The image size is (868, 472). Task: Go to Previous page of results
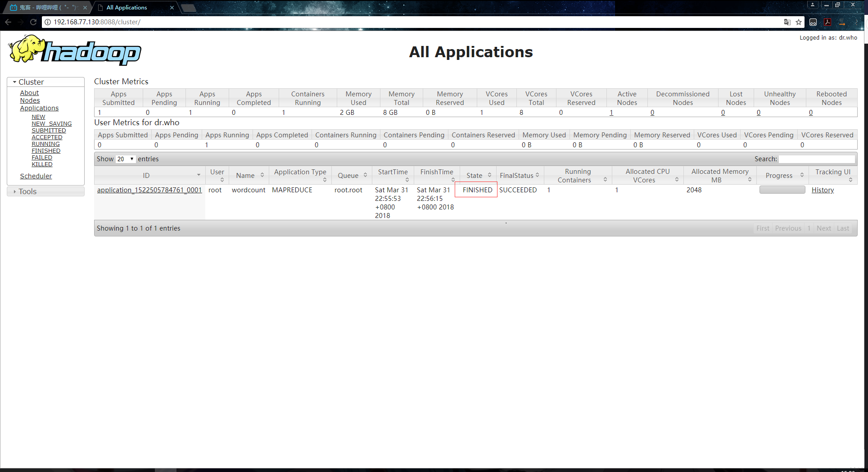pyautogui.click(x=788, y=228)
